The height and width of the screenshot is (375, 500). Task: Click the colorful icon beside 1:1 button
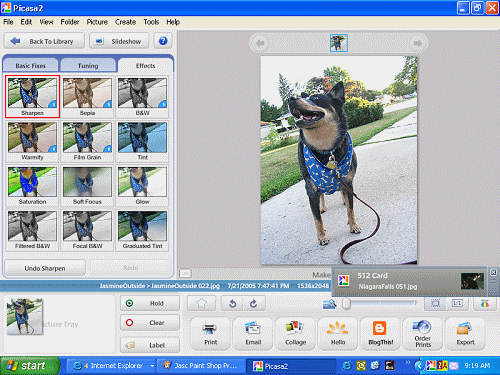pos(484,303)
